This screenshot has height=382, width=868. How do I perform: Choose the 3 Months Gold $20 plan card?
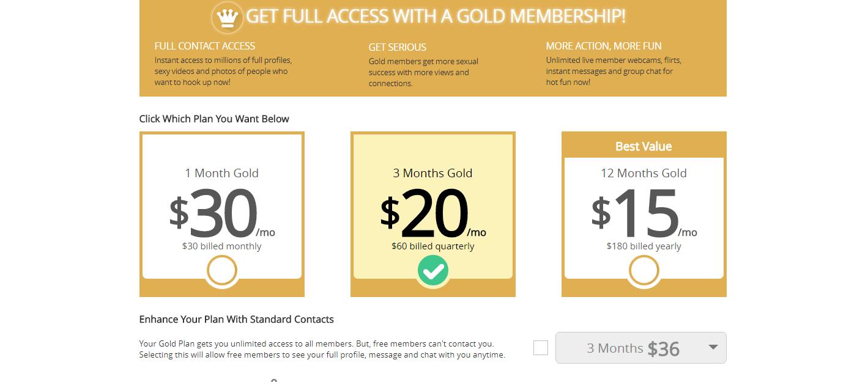click(433, 214)
